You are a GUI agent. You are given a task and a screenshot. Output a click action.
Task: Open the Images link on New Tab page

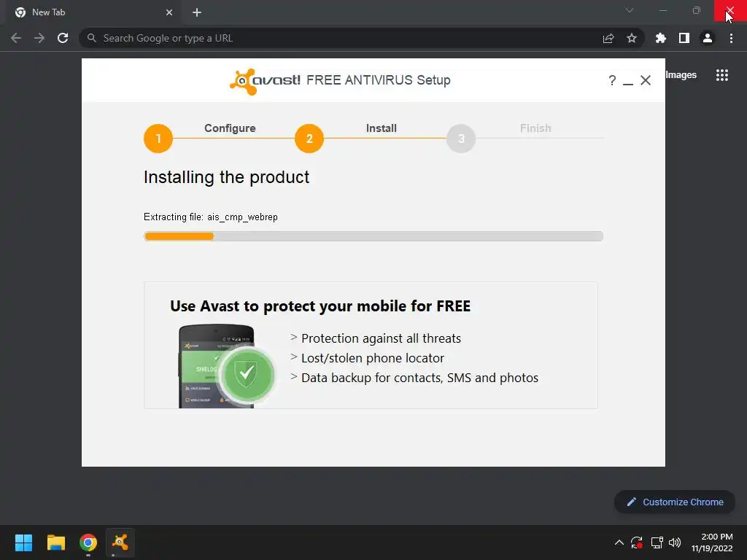coord(681,75)
